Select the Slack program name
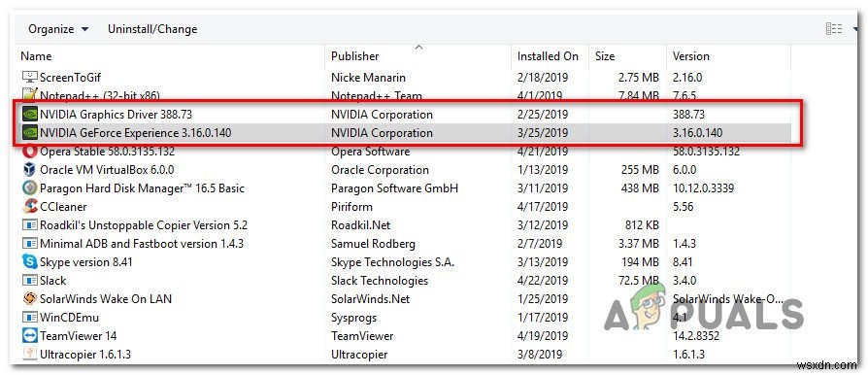The image size is (868, 375). point(53,281)
